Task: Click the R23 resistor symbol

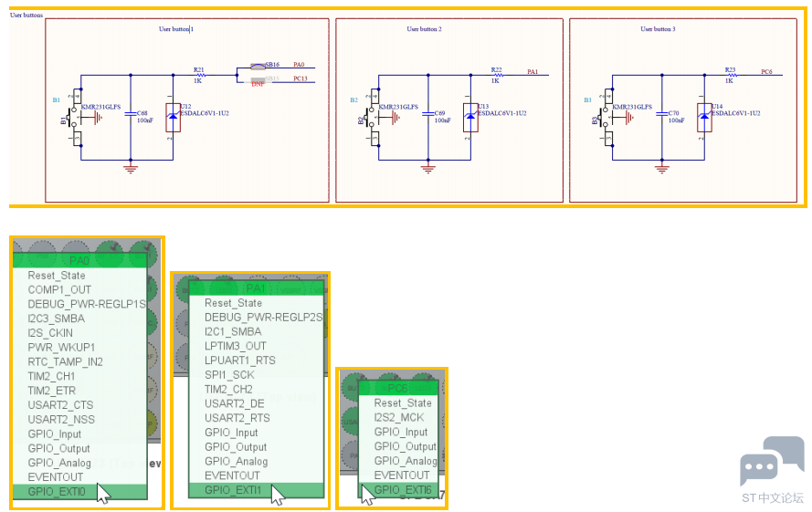Action: [730, 75]
